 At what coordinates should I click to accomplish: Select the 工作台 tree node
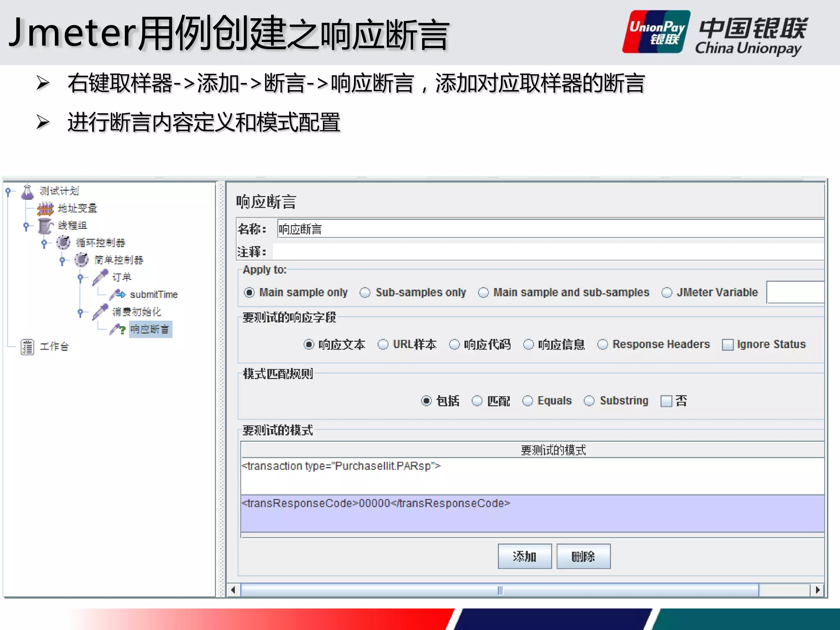pos(54,347)
